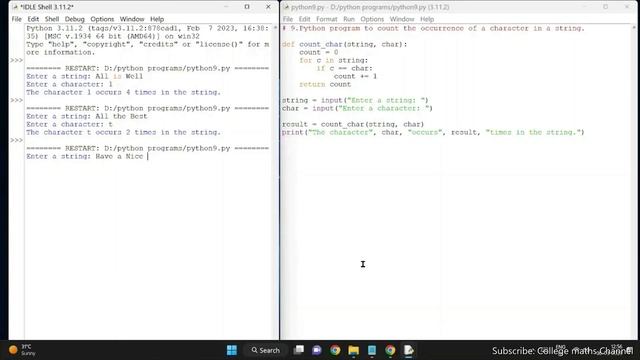Open Edit menu in python9.py editor
This screenshot has height=360, width=640.
[x=304, y=19]
